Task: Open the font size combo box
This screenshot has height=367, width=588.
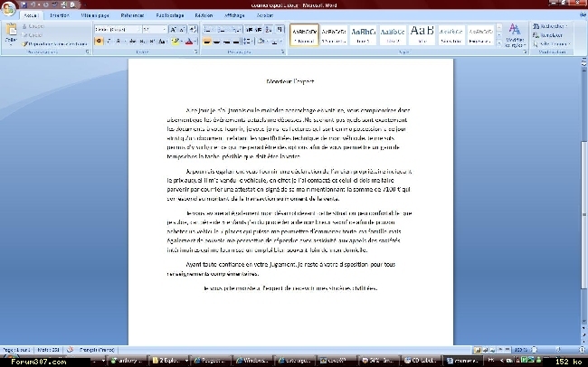Action: [155, 29]
